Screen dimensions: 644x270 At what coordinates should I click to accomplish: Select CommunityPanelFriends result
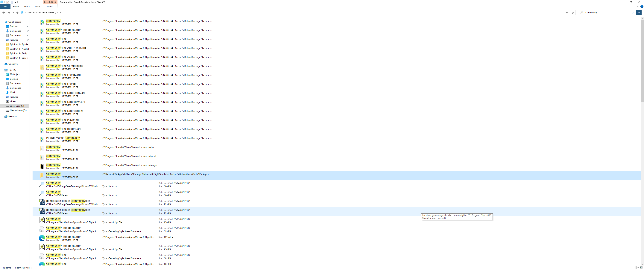click(336, 85)
